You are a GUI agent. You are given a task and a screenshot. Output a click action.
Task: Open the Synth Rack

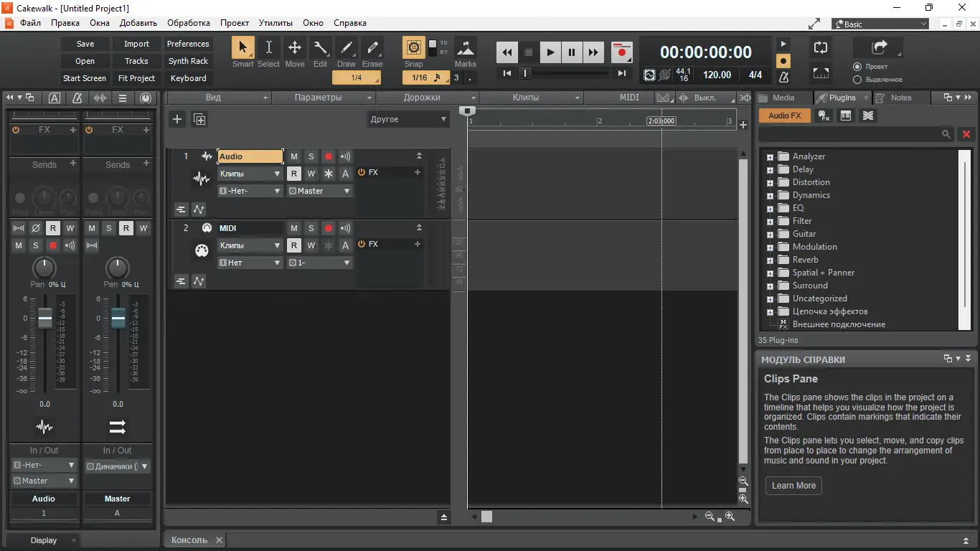click(188, 61)
